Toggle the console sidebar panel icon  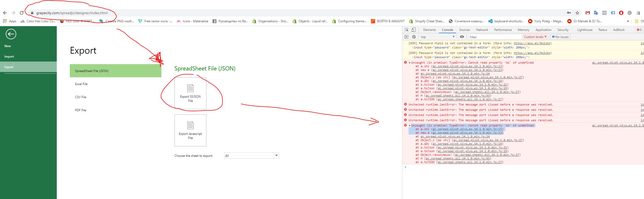pyautogui.click(x=406, y=37)
